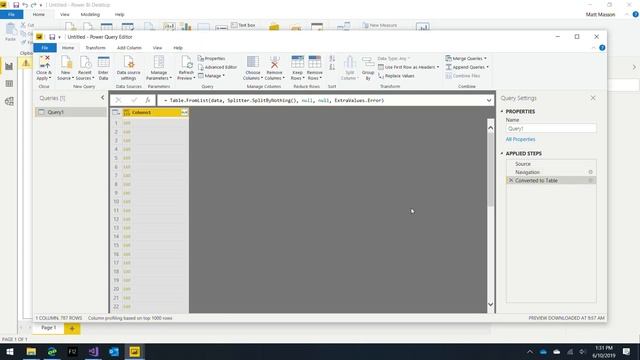Image resolution: width=640 pixels, height=360 pixels.
Task: Collapse the Queries pane
Action: (x=102, y=98)
